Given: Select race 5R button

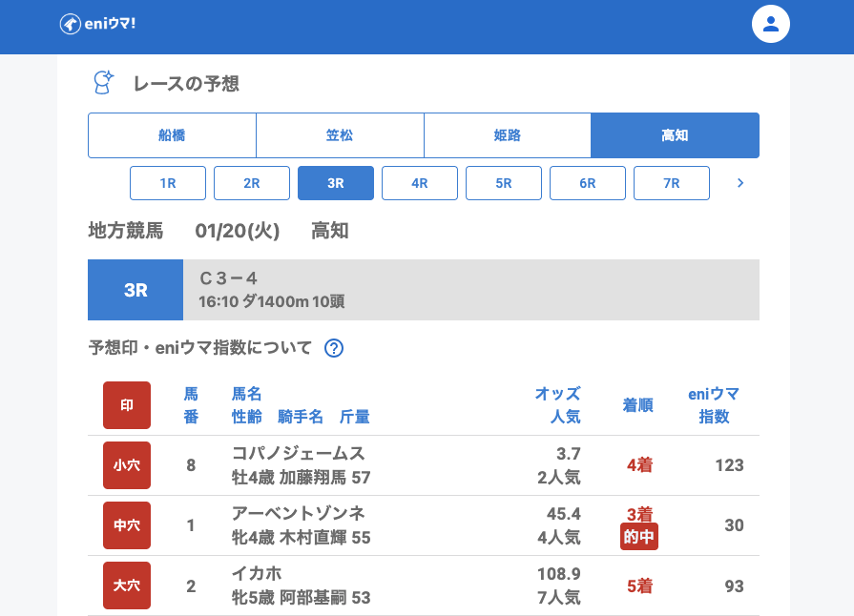Looking at the screenshot, I should tap(504, 183).
